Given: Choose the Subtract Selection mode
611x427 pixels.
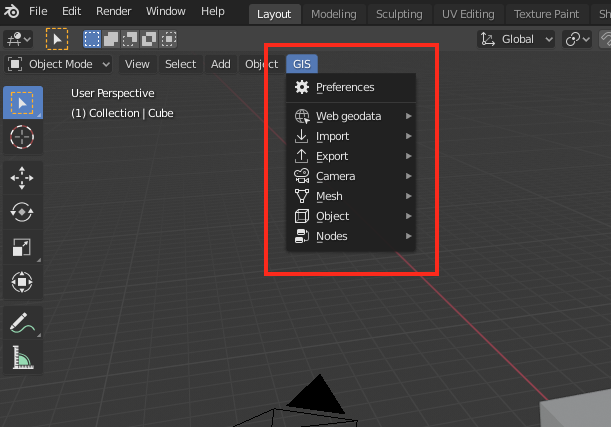Looking at the screenshot, I should [x=130, y=39].
